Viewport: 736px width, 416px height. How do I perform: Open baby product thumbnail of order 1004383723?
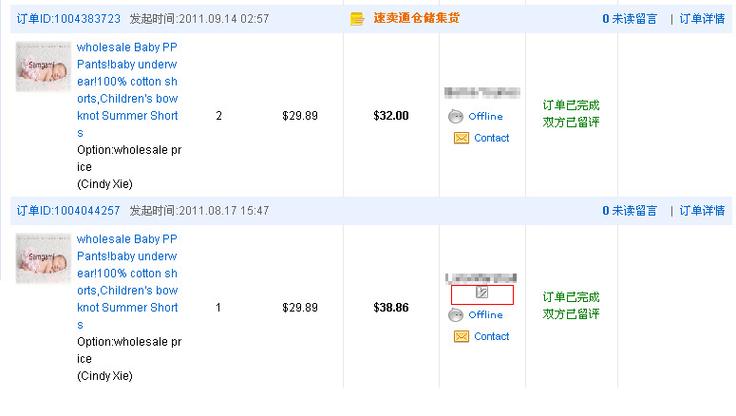click(43, 66)
